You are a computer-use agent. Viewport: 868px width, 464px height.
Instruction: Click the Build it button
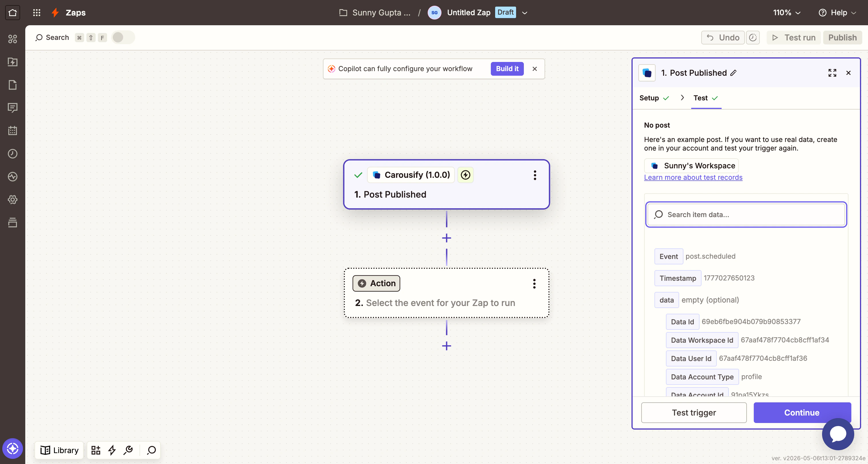coord(507,69)
